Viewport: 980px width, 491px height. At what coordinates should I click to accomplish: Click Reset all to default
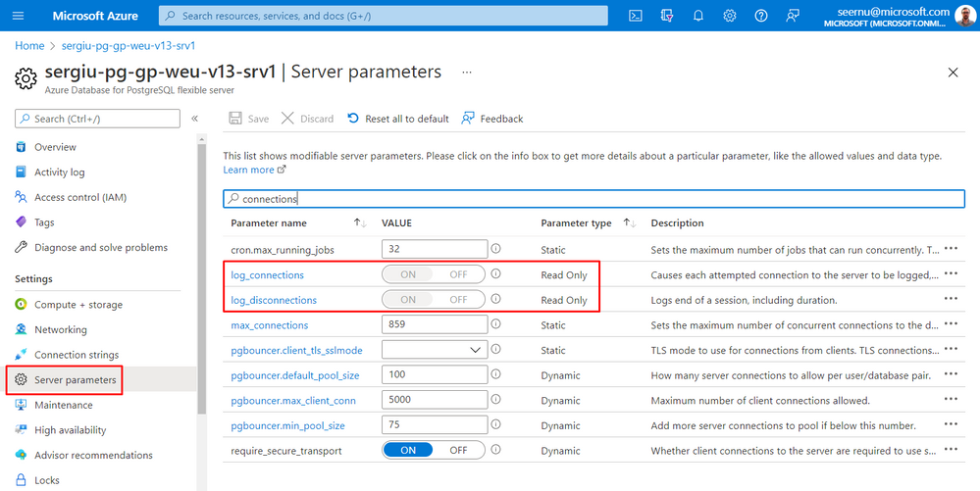tap(398, 119)
